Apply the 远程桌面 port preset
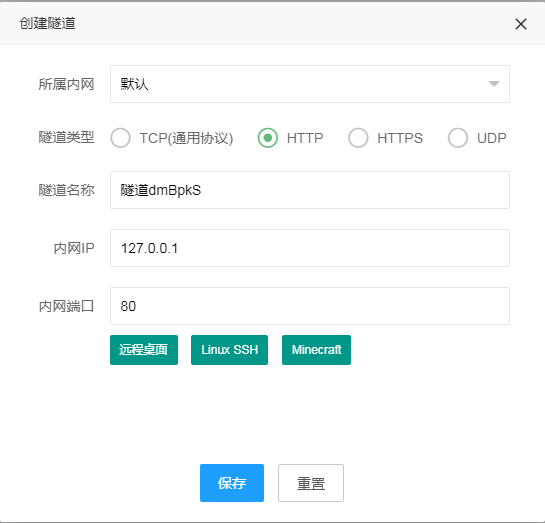This screenshot has height=523, width=545. (144, 350)
